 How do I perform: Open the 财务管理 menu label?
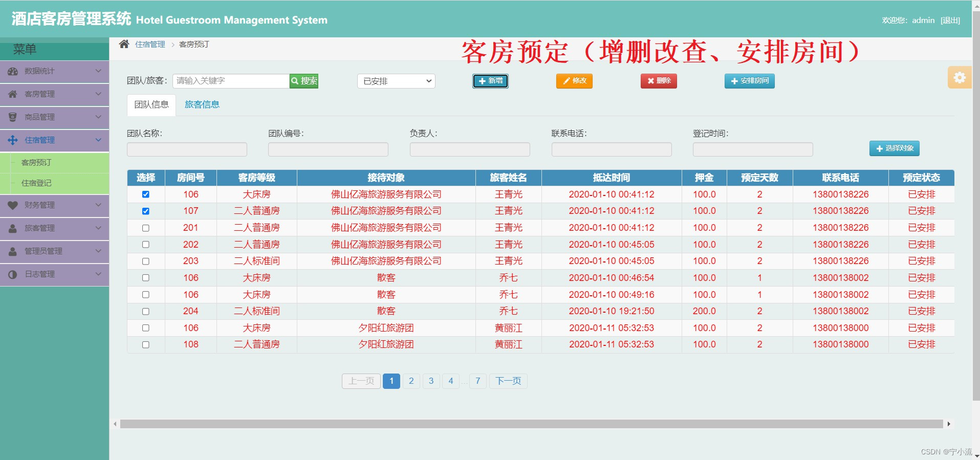tap(39, 205)
